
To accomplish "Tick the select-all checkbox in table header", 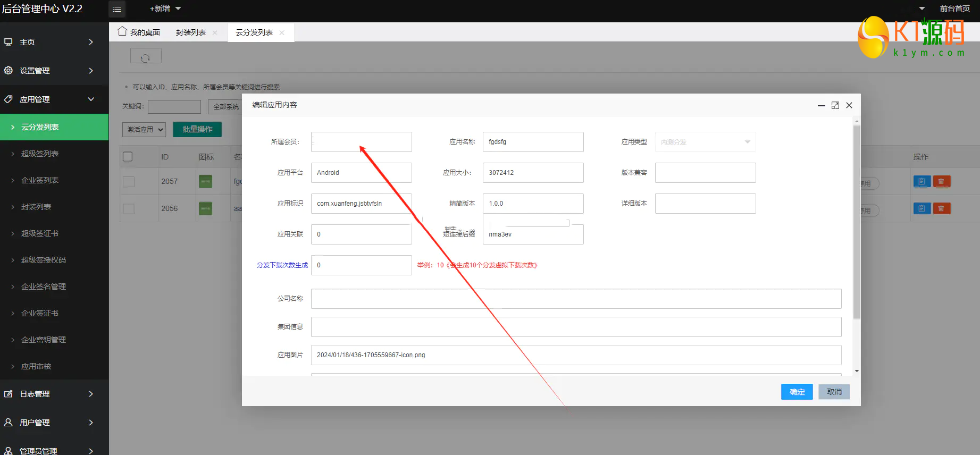I will coord(128,157).
